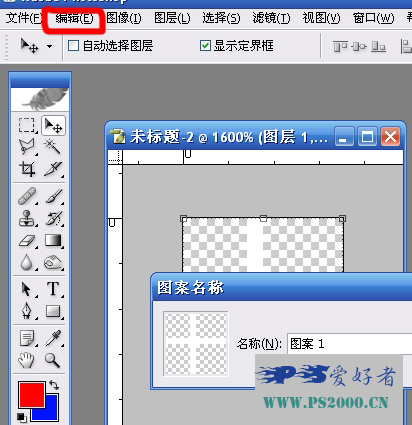412x425 pixels.
Task: Select the Polygonal Lasso tool
Action: (27, 146)
